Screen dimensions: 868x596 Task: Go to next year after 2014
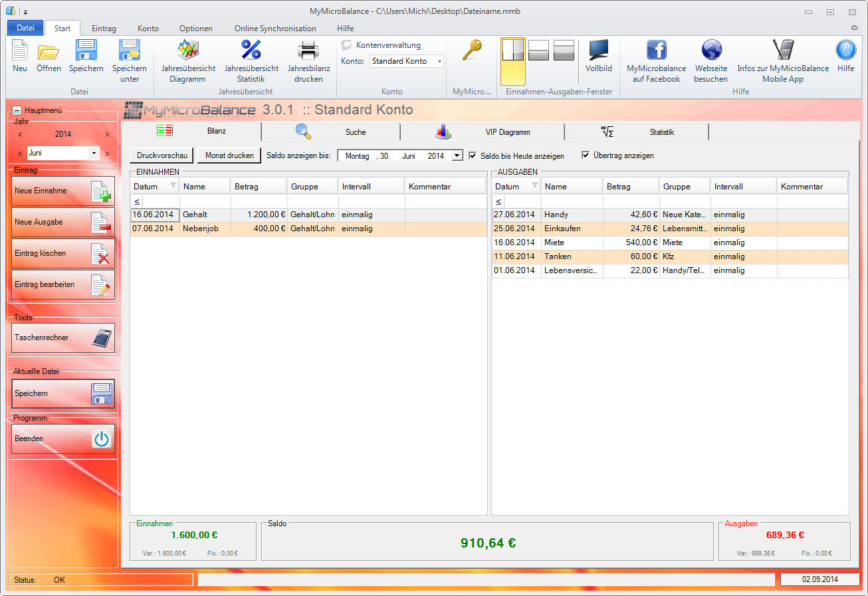(107, 134)
